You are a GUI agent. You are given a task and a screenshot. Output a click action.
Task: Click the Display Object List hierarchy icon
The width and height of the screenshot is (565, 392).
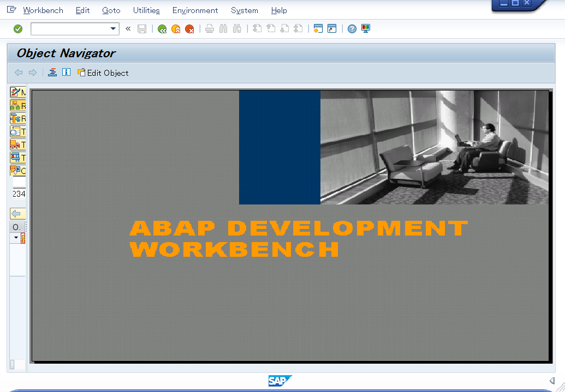click(x=52, y=73)
